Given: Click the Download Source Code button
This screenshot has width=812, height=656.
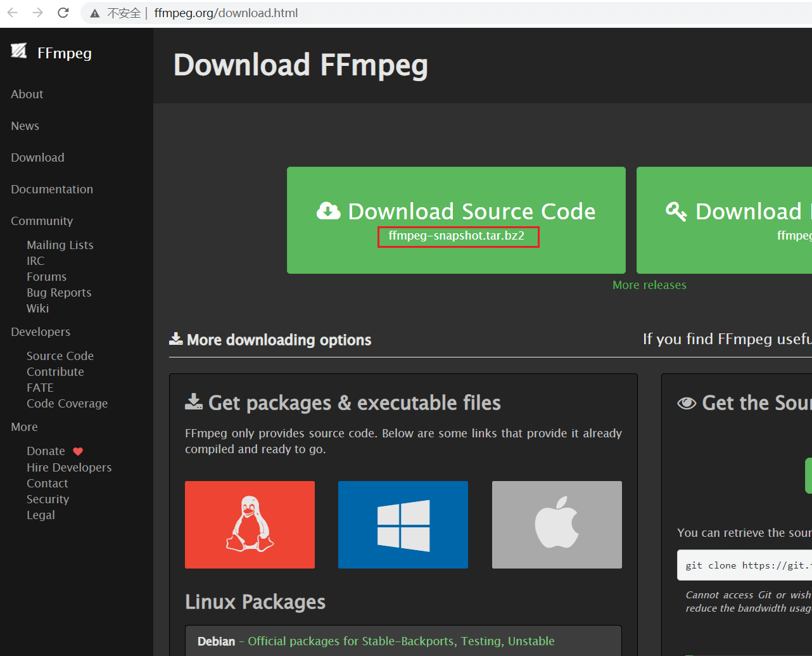Looking at the screenshot, I should pos(456,220).
